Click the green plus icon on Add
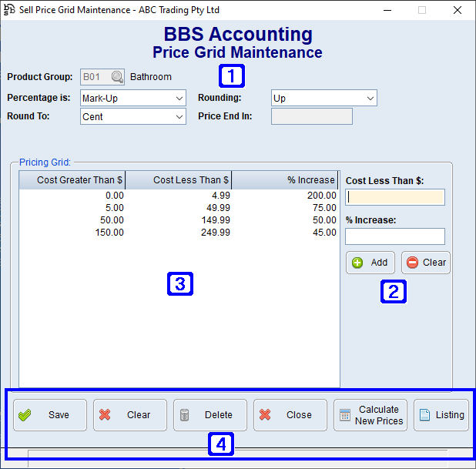This screenshot has height=469, width=476. (357, 263)
